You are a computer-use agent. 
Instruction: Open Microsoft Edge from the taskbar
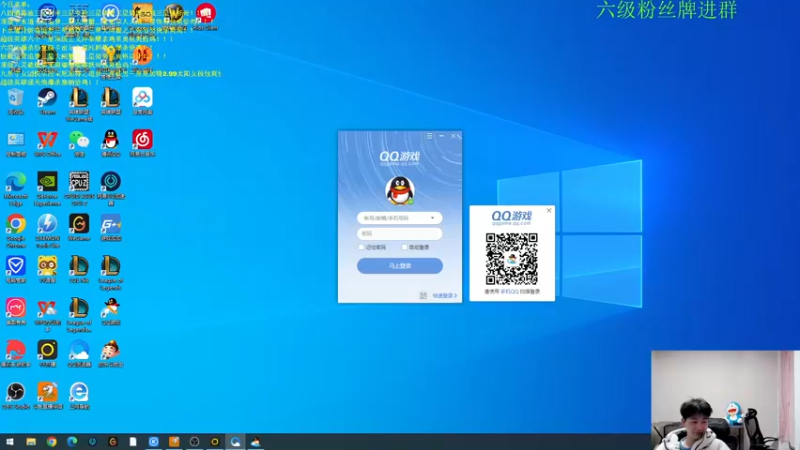(72, 441)
